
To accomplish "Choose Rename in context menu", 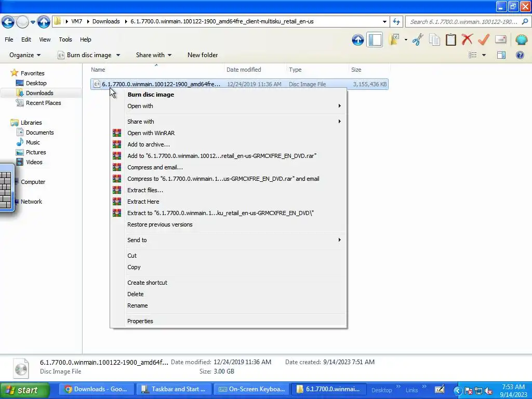I will 229,305.
